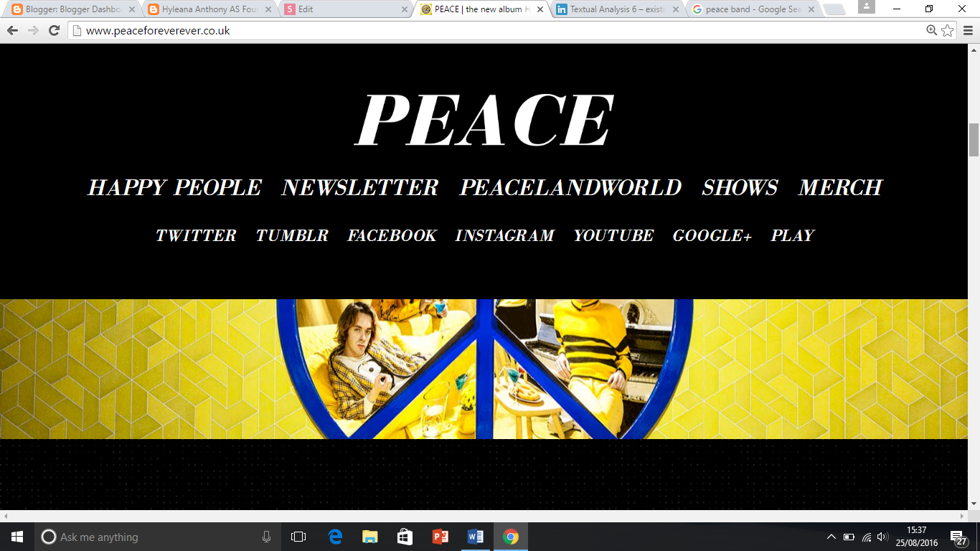Screen dimensions: 980x551
Task: Visit the GOOGLE+ link
Action: 712,235
